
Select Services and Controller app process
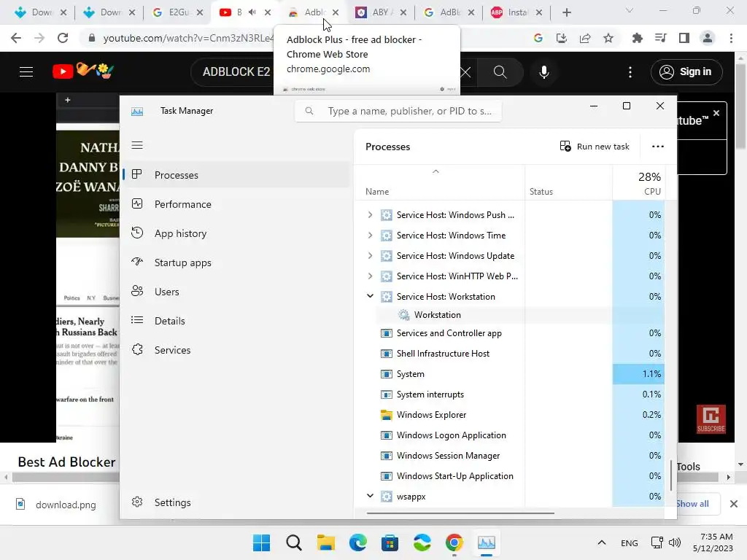[510, 332]
